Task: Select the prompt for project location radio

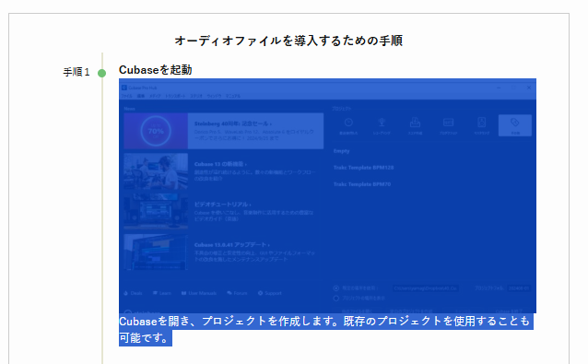Action: pyautogui.click(x=336, y=299)
